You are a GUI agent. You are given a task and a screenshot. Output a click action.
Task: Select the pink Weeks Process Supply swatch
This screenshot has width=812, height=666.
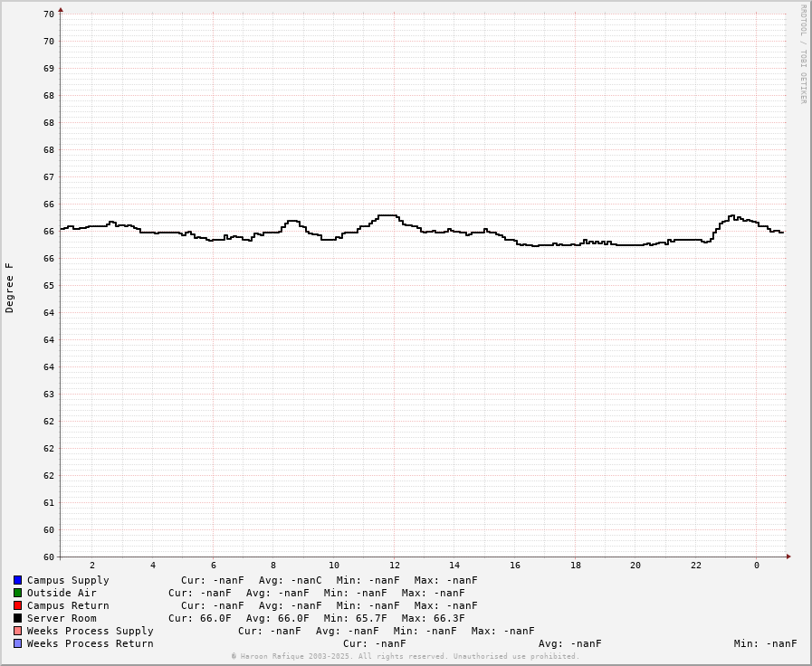point(17,631)
